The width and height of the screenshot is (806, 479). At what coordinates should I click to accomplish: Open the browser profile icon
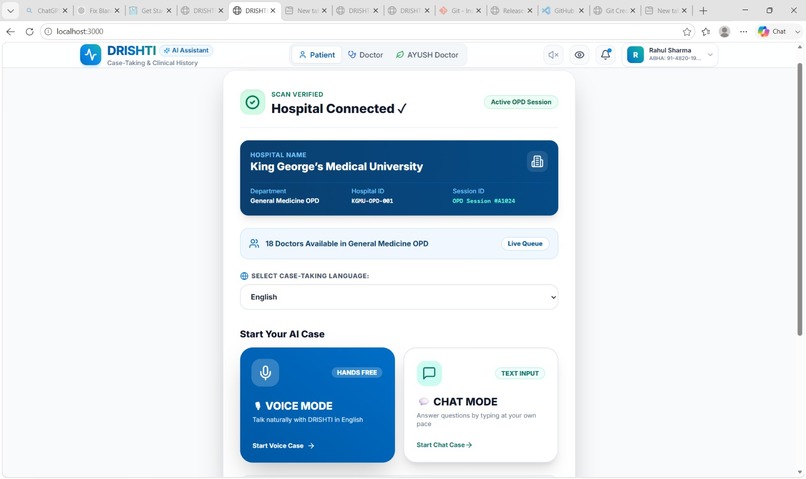click(x=725, y=32)
